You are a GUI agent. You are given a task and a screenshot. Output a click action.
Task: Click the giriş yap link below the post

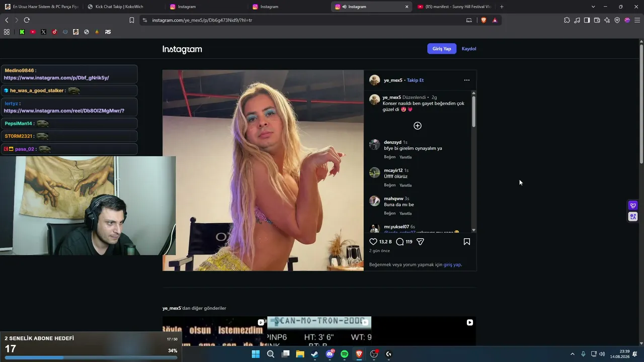[452, 264]
